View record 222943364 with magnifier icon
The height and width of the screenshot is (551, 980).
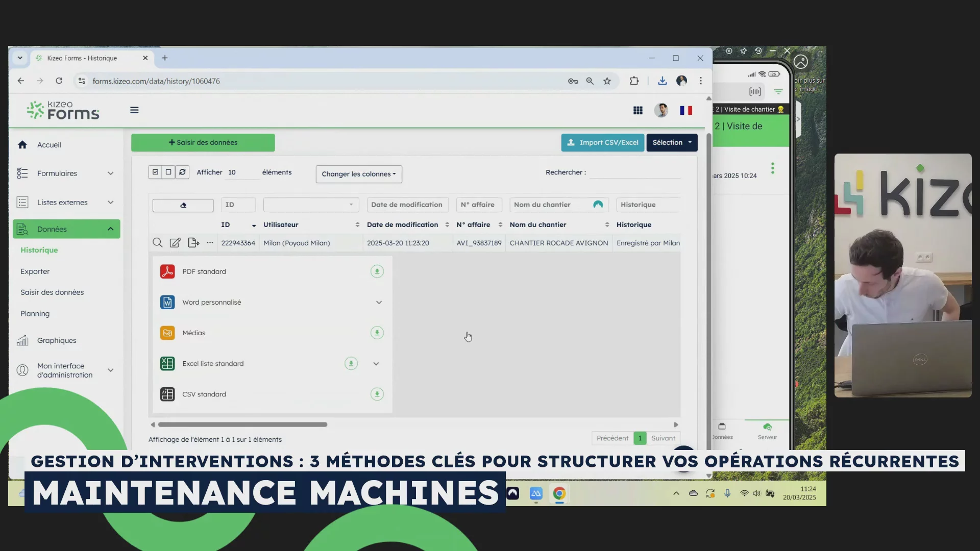click(158, 243)
